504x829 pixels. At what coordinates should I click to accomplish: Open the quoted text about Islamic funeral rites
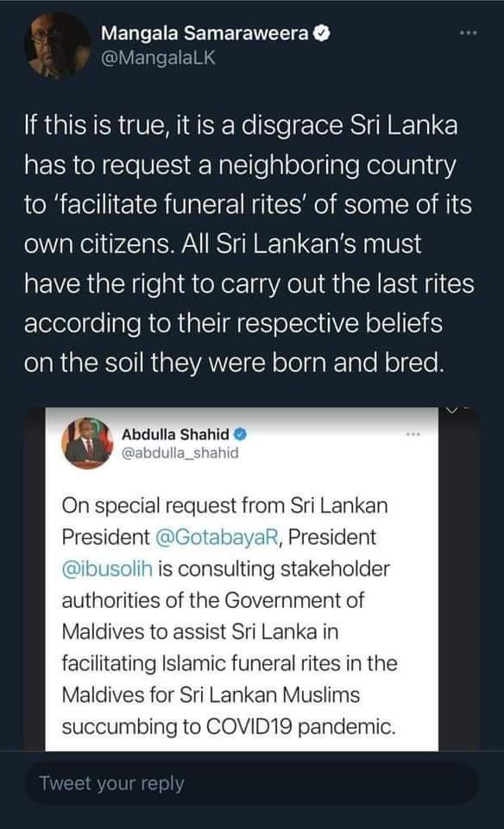pyautogui.click(x=230, y=616)
